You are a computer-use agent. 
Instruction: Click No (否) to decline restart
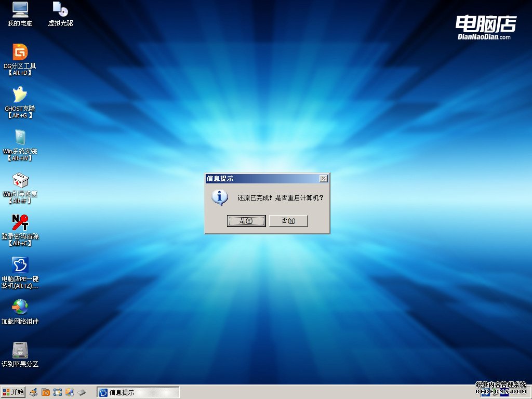(x=288, y=221)
